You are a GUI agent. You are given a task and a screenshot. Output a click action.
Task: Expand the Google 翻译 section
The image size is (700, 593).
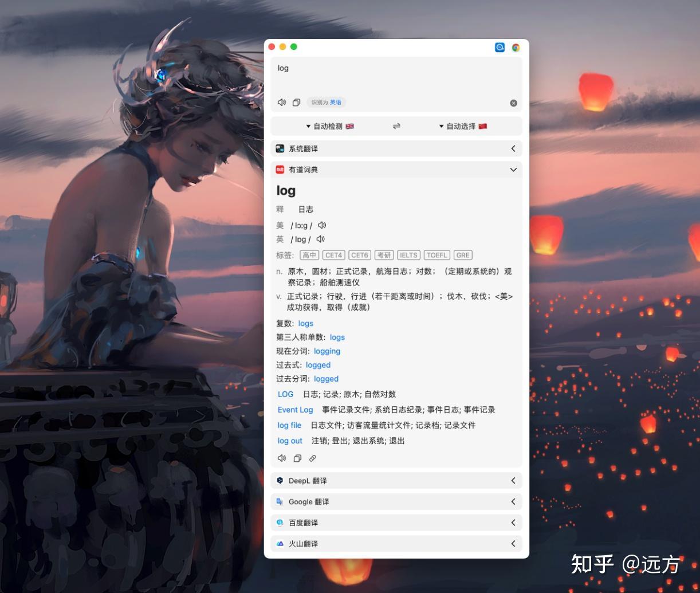click(x=513, y=501)
